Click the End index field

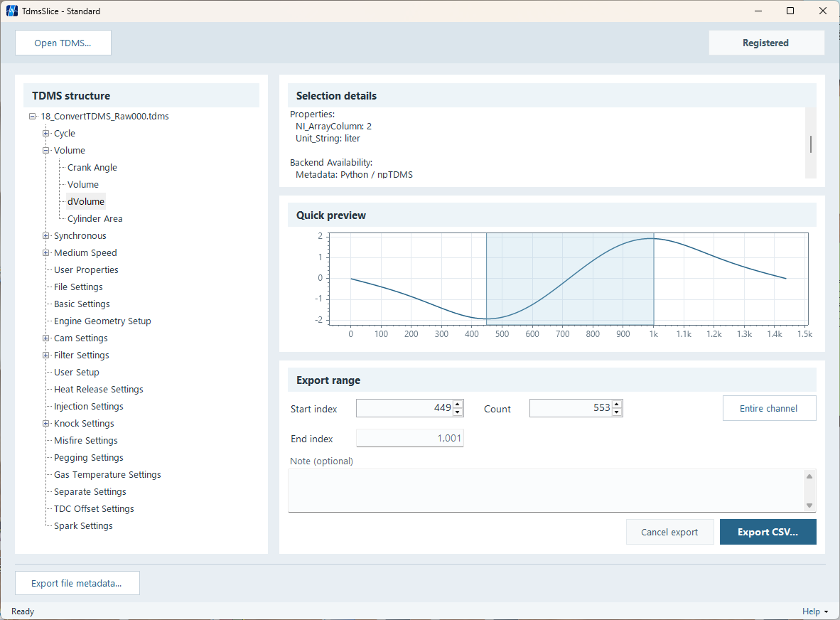click(x=410, y=439)
